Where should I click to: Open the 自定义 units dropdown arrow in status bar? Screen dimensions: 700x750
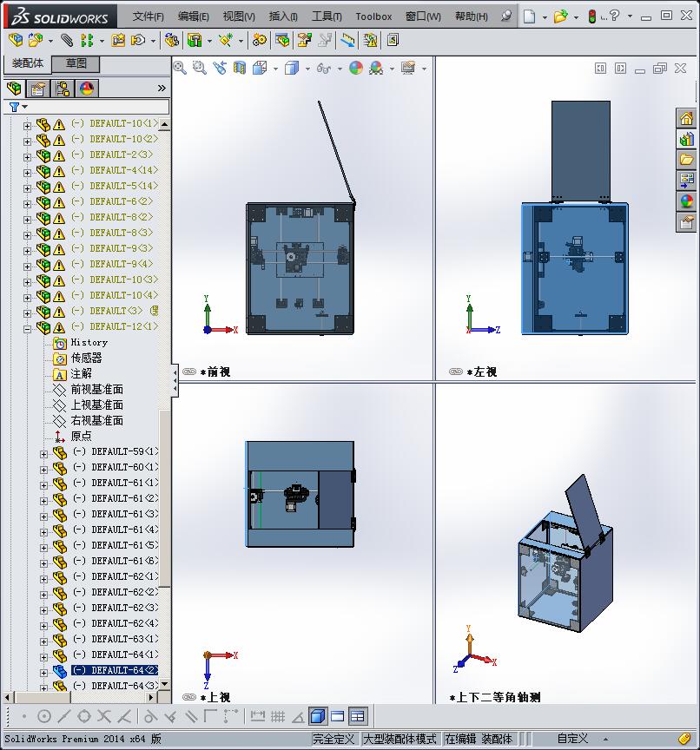[605, 740]
